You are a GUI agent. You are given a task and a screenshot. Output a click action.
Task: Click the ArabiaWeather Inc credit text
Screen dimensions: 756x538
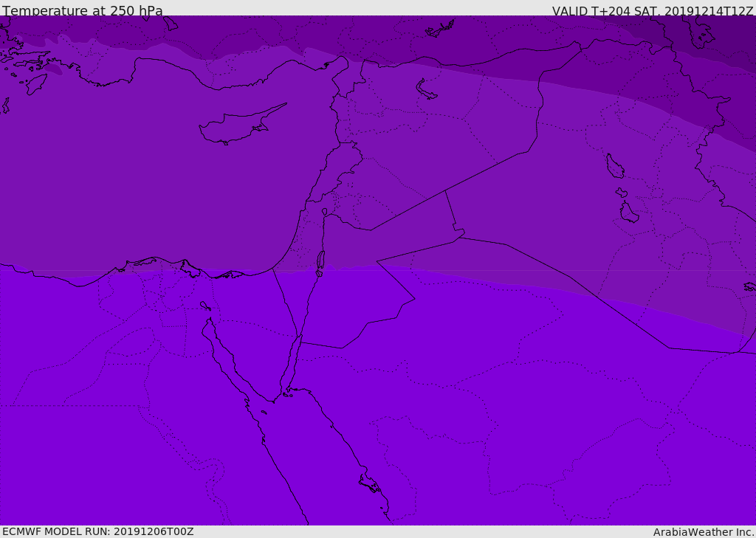tap(704, 532)
